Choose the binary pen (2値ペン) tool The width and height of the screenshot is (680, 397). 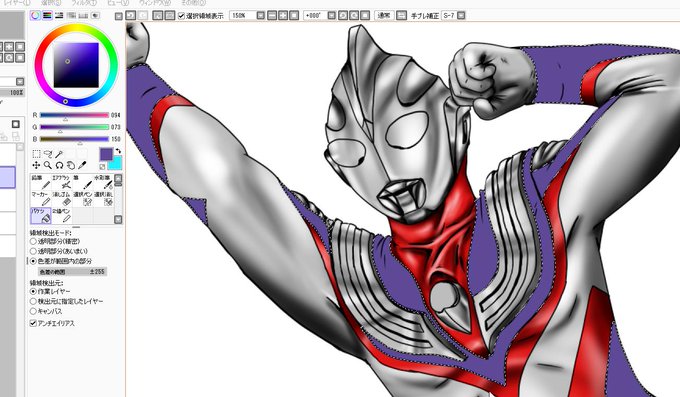pos(62,215)
